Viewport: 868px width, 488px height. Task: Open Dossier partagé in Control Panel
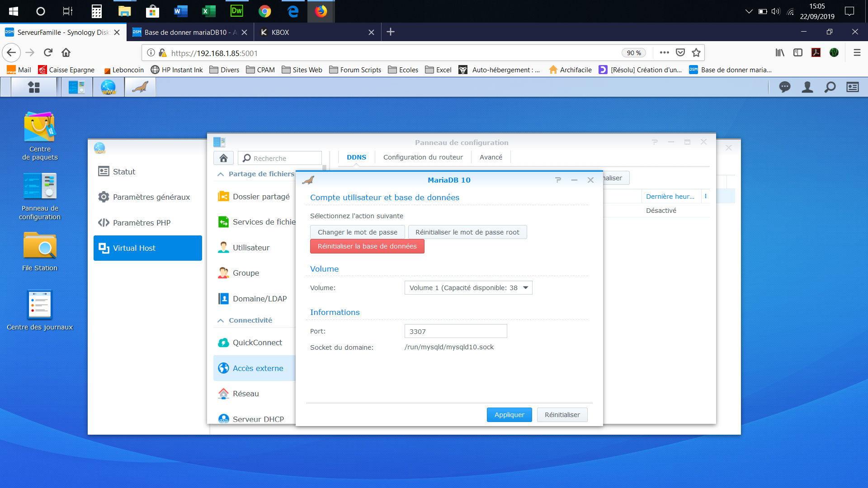click(x=254, y=197)
